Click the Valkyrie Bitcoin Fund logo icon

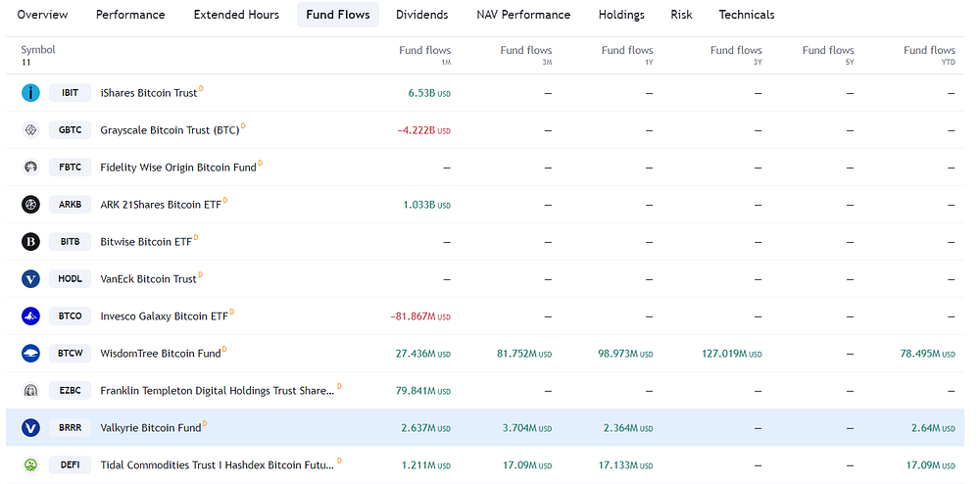click(30, 428)
